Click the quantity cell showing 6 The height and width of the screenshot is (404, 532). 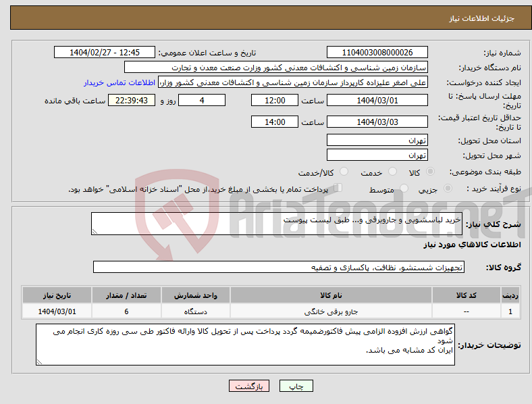126,311
